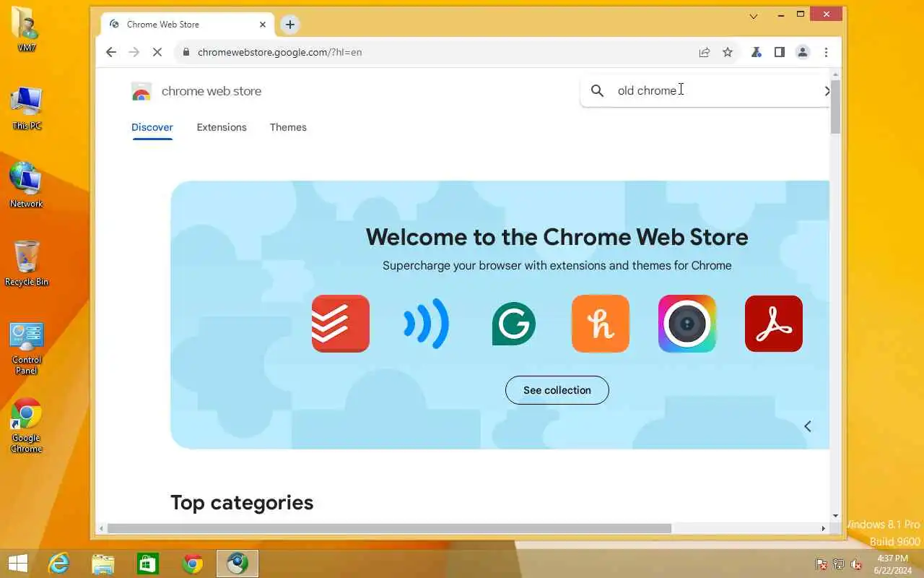Open the Todoist app icon in banner

tap(341, 324)
